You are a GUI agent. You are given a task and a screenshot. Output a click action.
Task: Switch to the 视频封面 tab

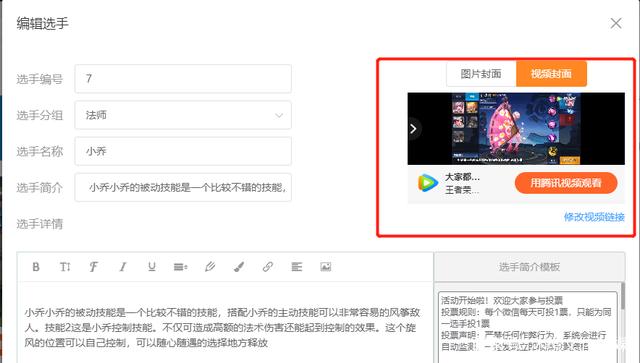[551, 74]
